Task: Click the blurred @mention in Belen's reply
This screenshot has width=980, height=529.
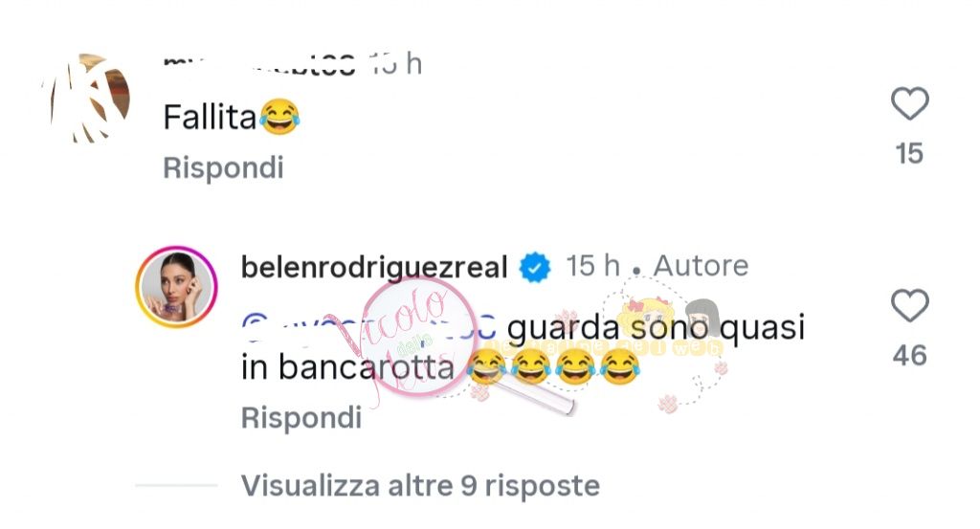Action: 368,327
